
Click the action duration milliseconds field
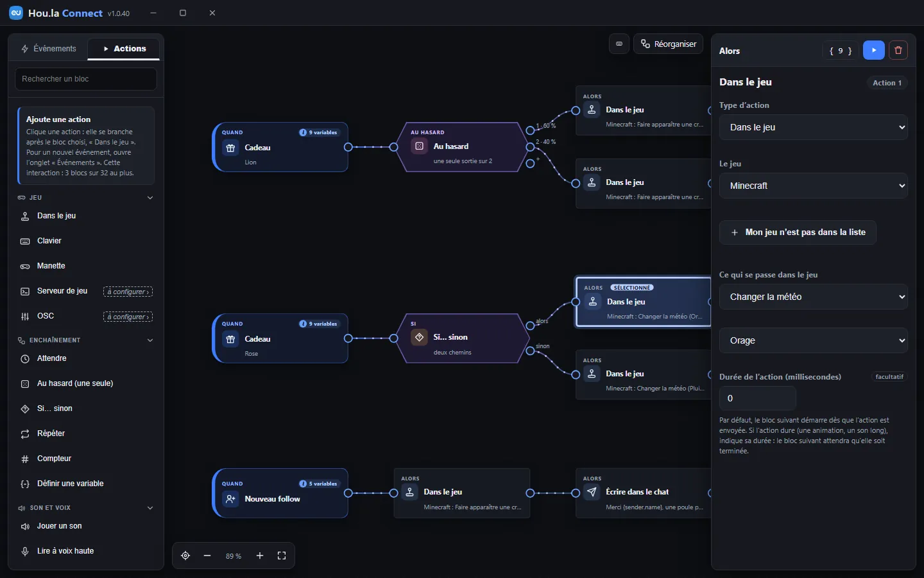(x=758, y=398)
